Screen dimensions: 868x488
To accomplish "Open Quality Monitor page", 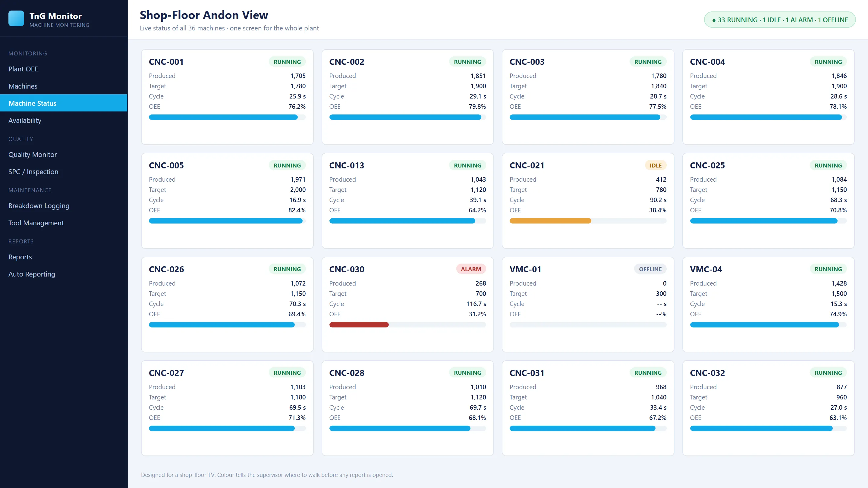I will tap(64, 154).
